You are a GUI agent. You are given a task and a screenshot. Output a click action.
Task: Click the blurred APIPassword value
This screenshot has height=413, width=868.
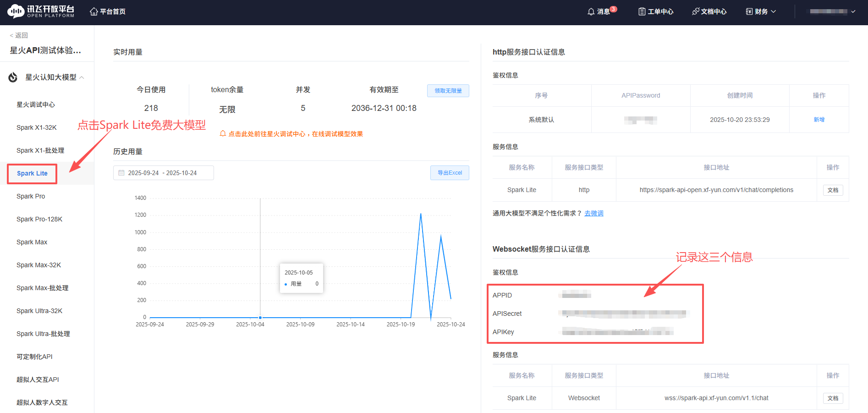pos(641,120)
